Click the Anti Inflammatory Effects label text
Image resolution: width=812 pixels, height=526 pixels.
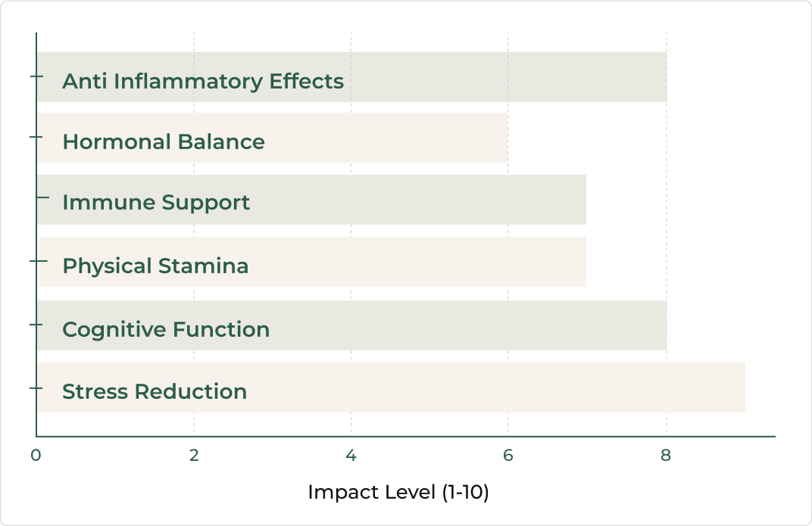tap(203, 81)
